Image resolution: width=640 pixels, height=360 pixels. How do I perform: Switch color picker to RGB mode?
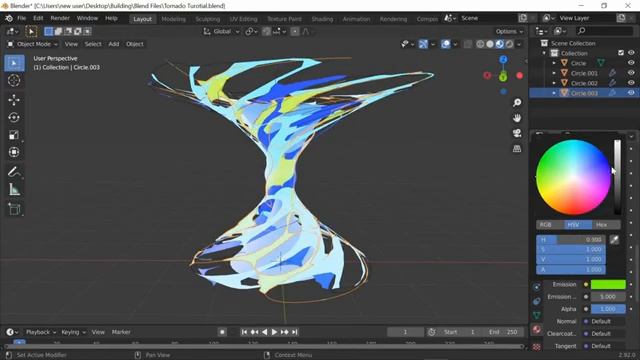(550, 225)
